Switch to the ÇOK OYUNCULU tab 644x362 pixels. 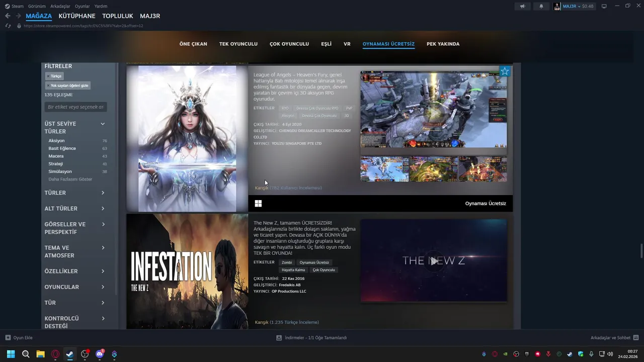(x=289, y=44)
